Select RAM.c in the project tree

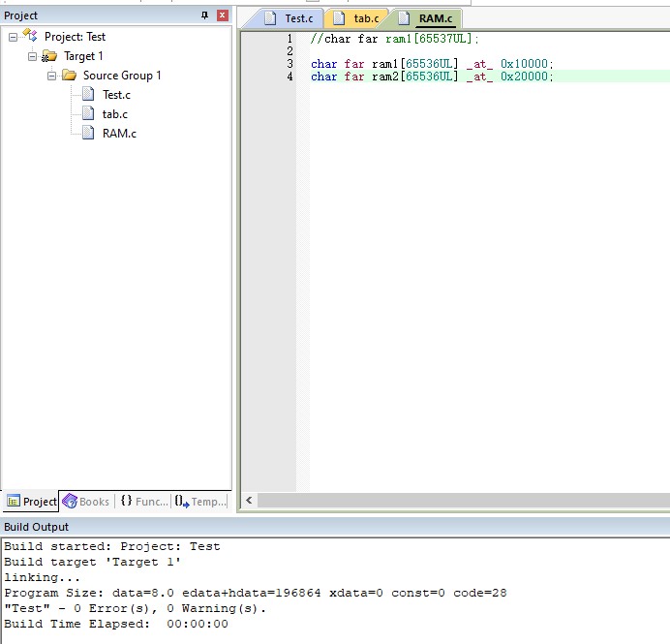(x=118, y=134)
